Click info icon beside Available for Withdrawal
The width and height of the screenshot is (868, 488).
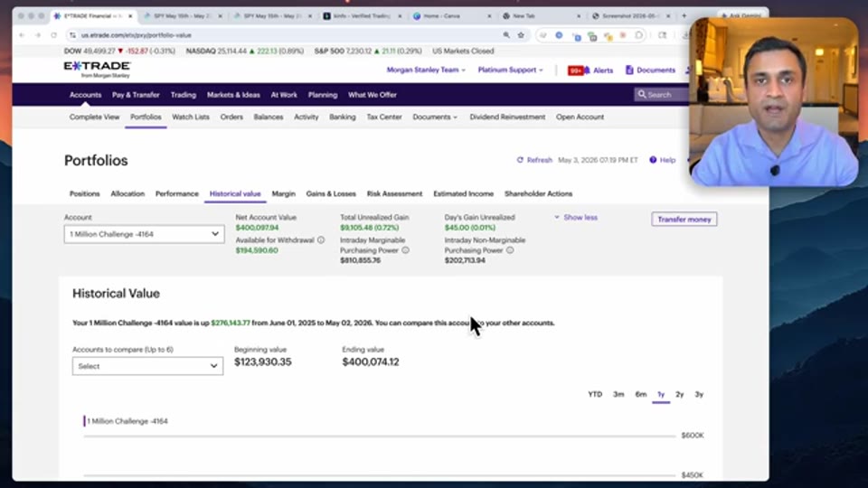pos(321,240)
